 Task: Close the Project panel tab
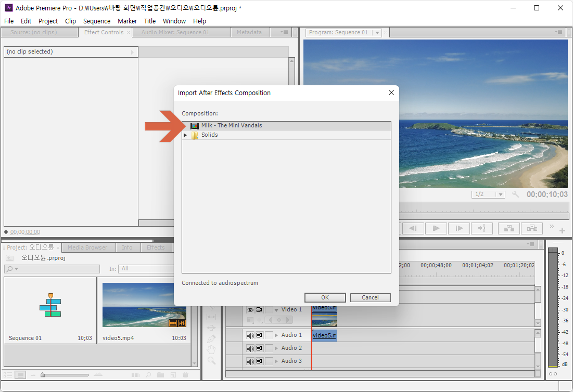58,247
